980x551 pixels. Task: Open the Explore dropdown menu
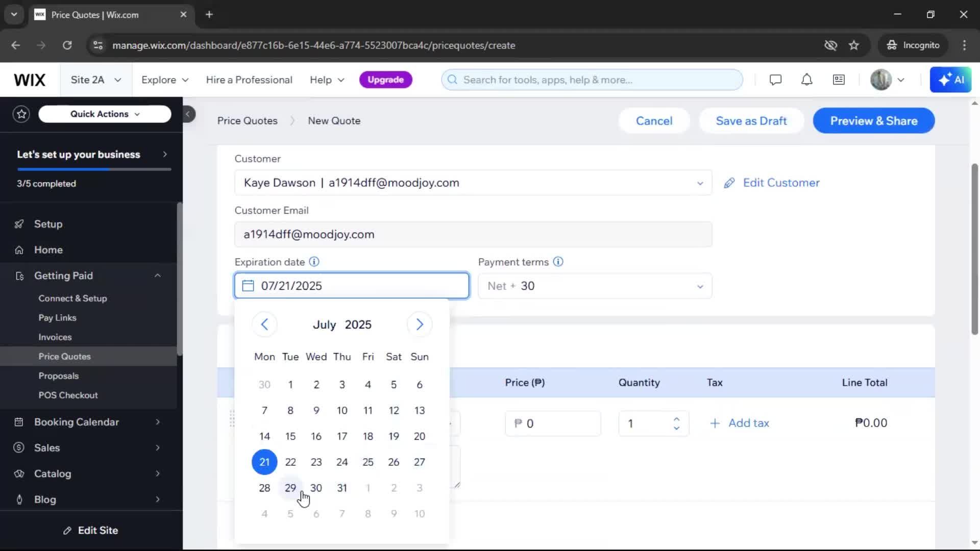(165, 80)
